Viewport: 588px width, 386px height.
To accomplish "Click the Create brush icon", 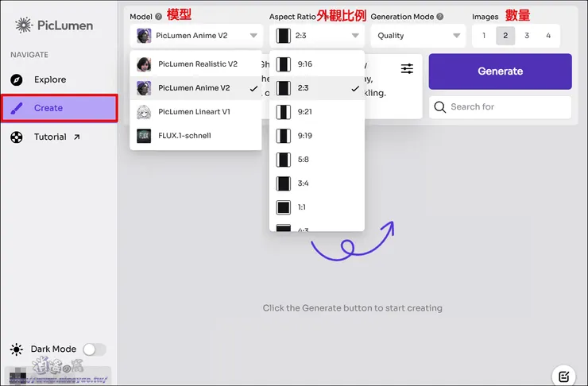I will point(17,108).
